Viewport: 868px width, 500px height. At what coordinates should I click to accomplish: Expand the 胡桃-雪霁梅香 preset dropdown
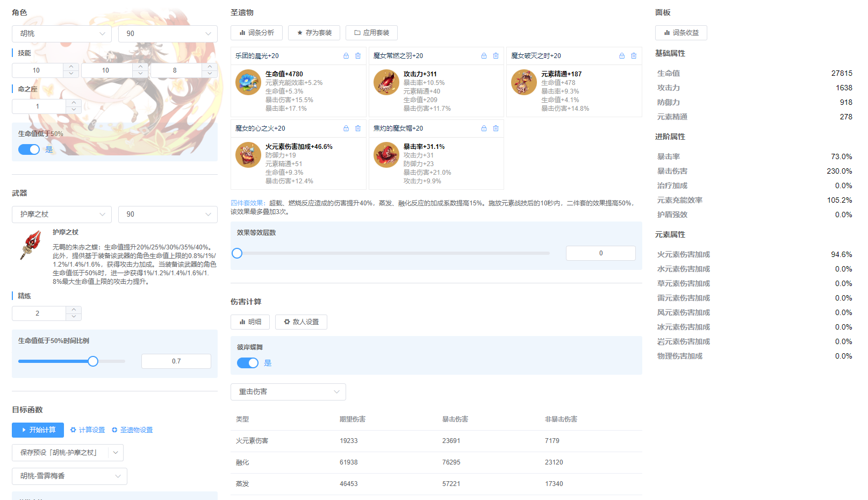click(69, 476)
